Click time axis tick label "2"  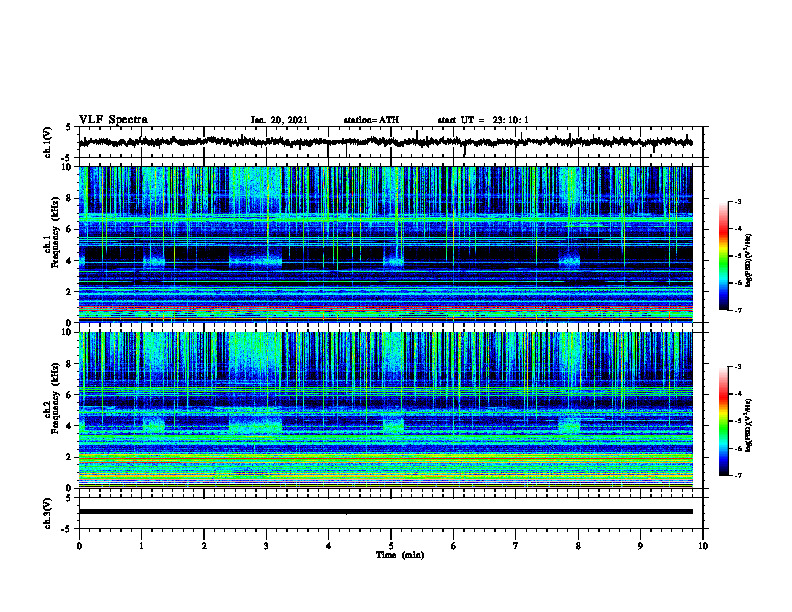click(x=204, y=546)
